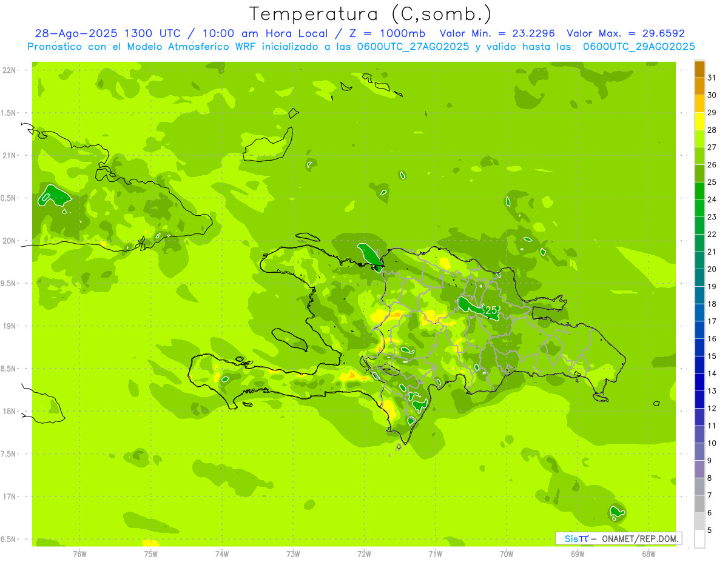The height and width of the screenshot is (562, 728).
Task: Click the "21N" latitude label
Action: pyautogui.click(x=9, y=156)
